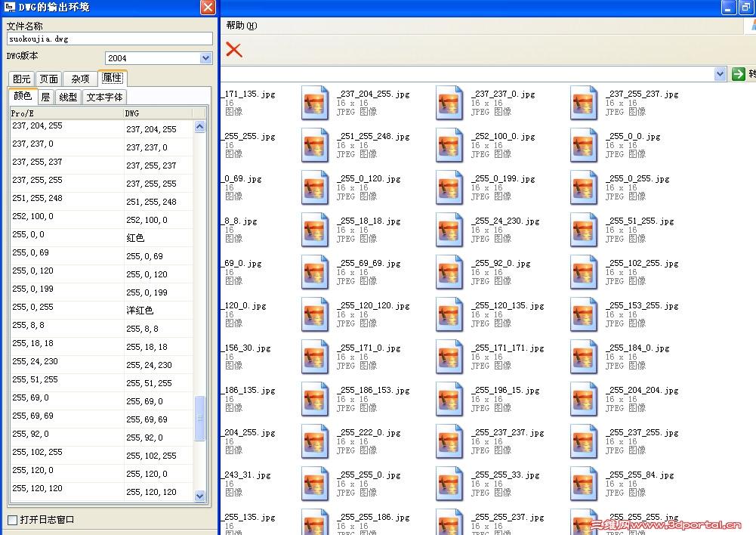Viewport: 756px width, 535px height.
Task: Click DWG value 255,120,120
Action: tap(151, 492)
